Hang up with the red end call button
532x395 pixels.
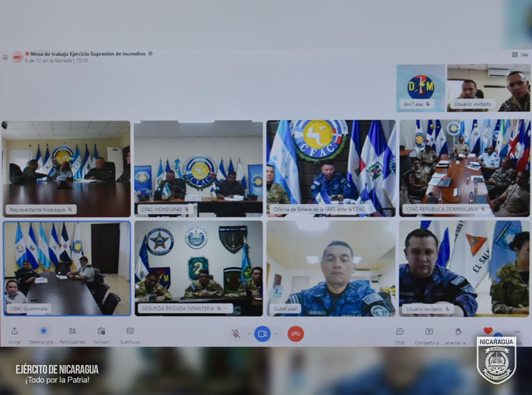[x=295, y=334]
